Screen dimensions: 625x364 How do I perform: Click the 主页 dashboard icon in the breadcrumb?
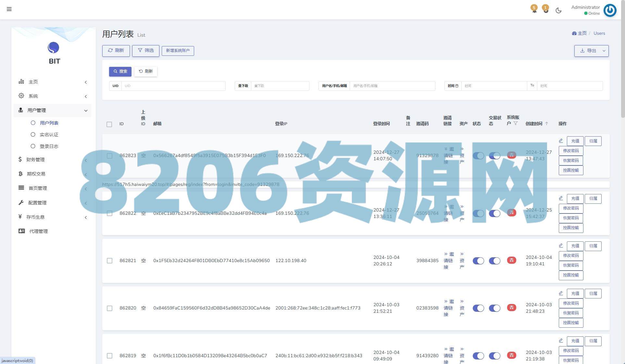point(574,33)
